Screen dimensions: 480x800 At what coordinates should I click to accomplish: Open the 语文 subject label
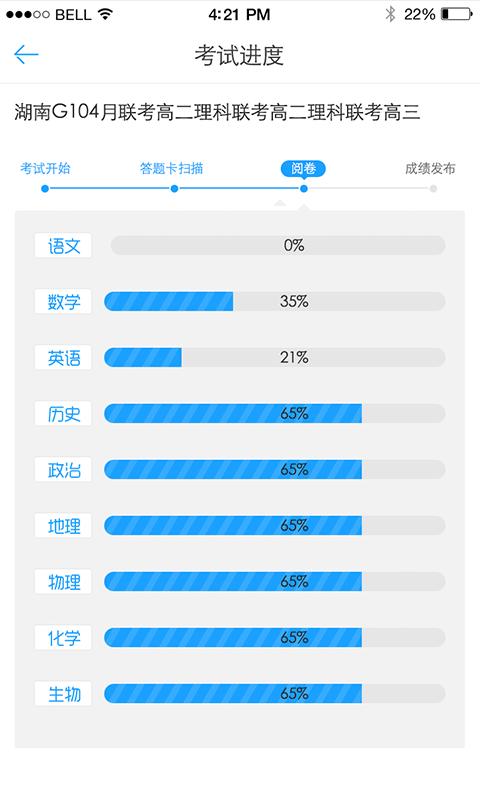(63, 246)
